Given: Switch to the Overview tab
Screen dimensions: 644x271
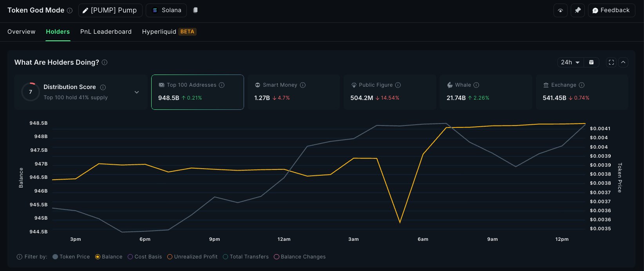Looking at the screenshot, I should tap(22, 32).
